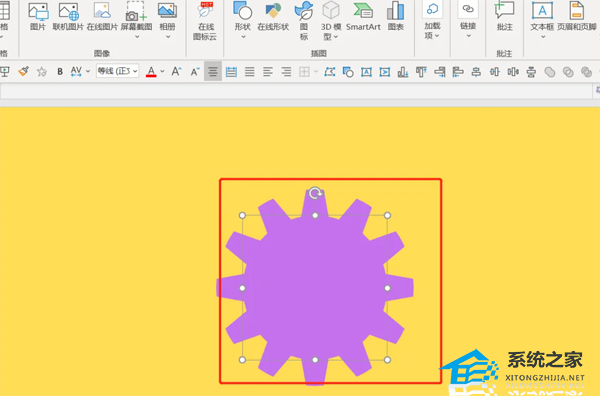Insert a picture using 图片 icon
Screen dimensions: 600x396
pos(38,16)
